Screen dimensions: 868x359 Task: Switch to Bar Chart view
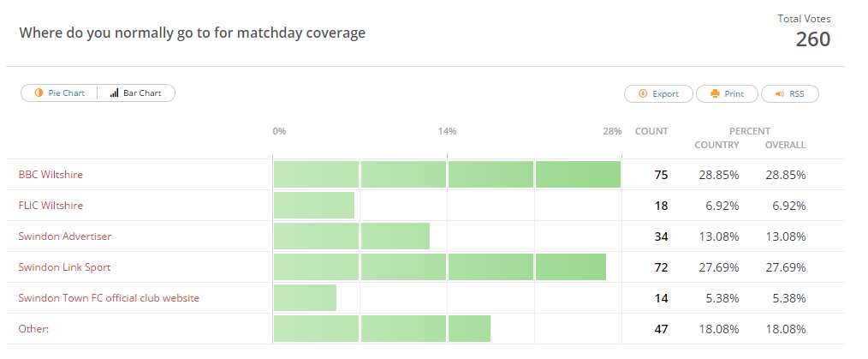point(136,93)
